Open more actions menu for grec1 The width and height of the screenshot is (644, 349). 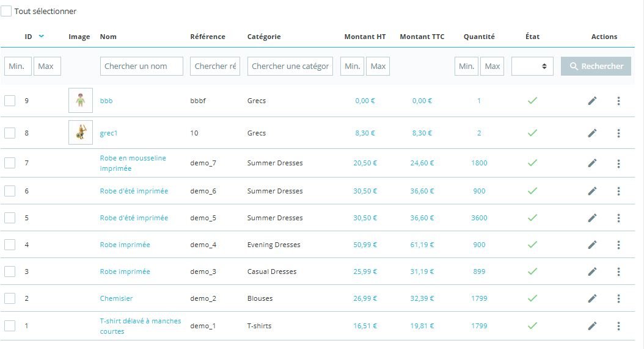pos(618,133)
